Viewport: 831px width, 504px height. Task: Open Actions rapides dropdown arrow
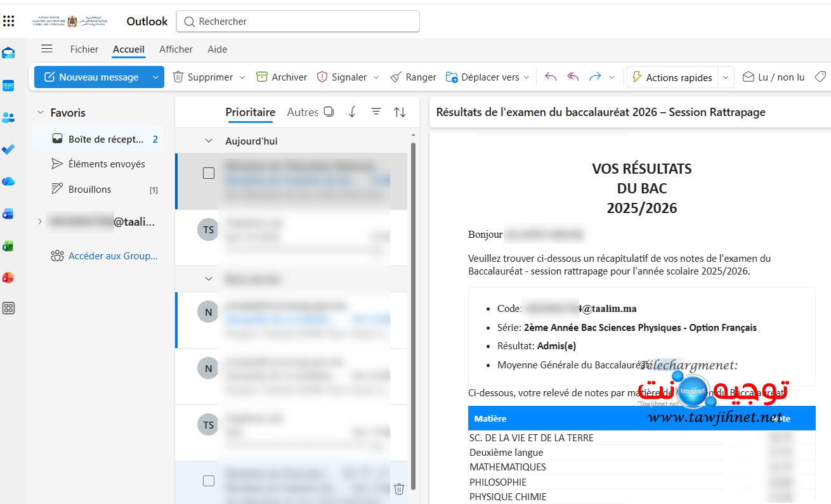tap(726, 77)
